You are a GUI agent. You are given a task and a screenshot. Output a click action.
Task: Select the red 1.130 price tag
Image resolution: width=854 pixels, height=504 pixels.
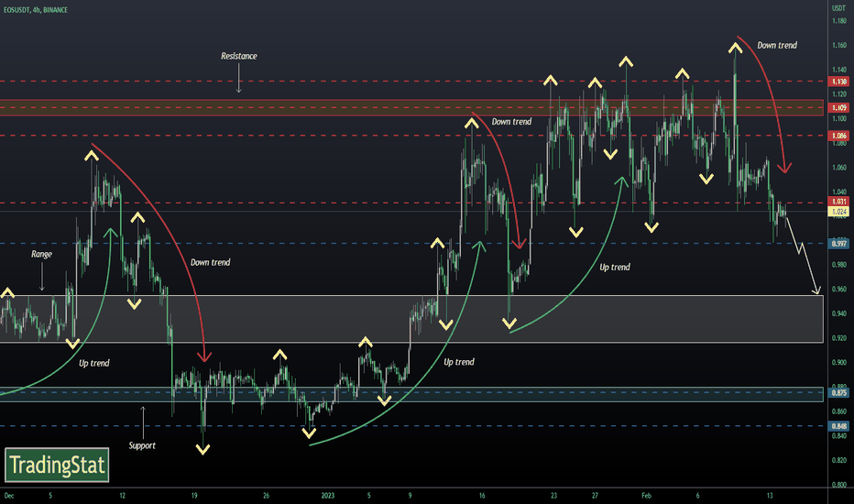(839, 82)
